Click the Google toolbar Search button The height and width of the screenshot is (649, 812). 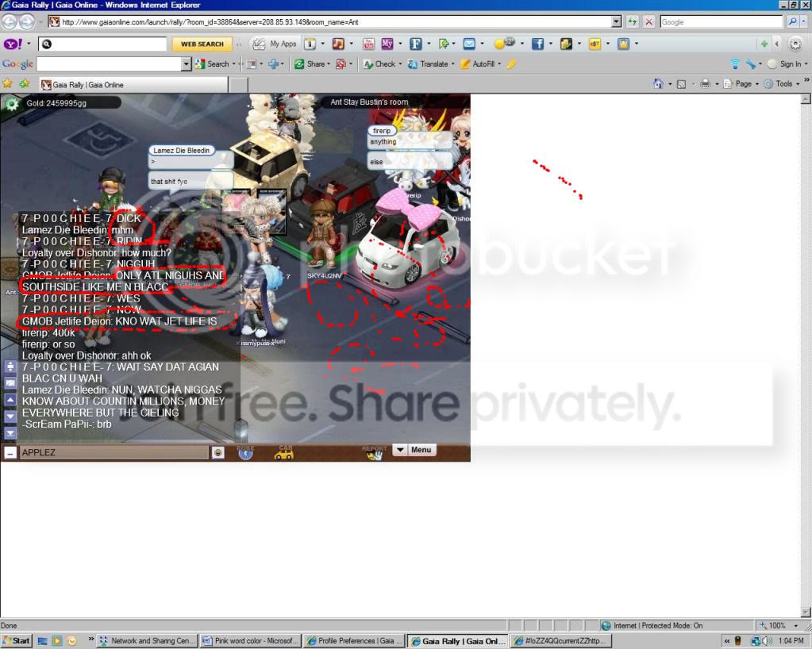pyautogui.click(x=212, y=64)
